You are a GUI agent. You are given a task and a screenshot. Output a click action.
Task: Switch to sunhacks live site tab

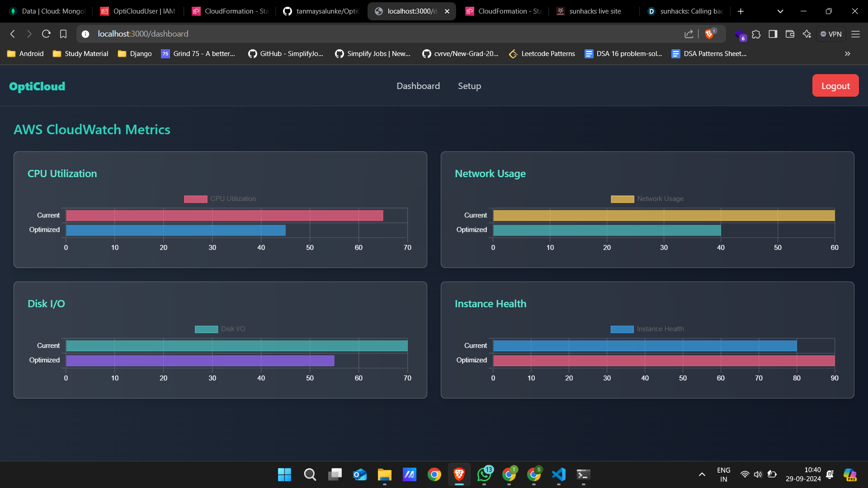594,11
